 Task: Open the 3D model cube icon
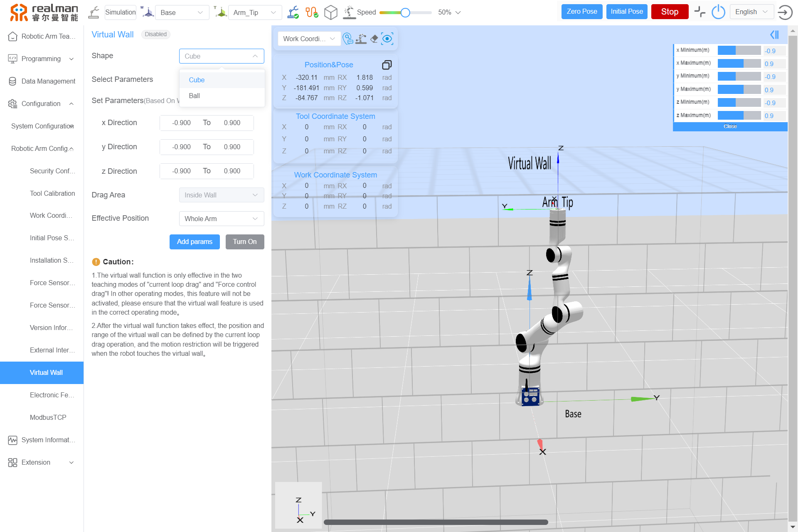pos(331,12)
